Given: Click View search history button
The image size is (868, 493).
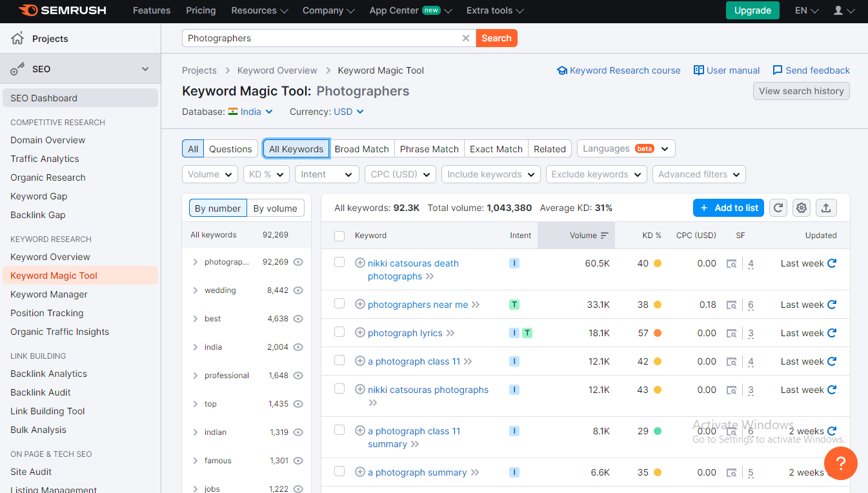Looking at the screenshot, I should tap(801, 91).
